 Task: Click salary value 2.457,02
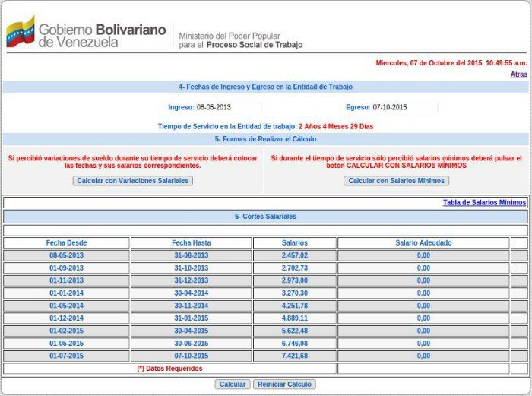point(295,255)
